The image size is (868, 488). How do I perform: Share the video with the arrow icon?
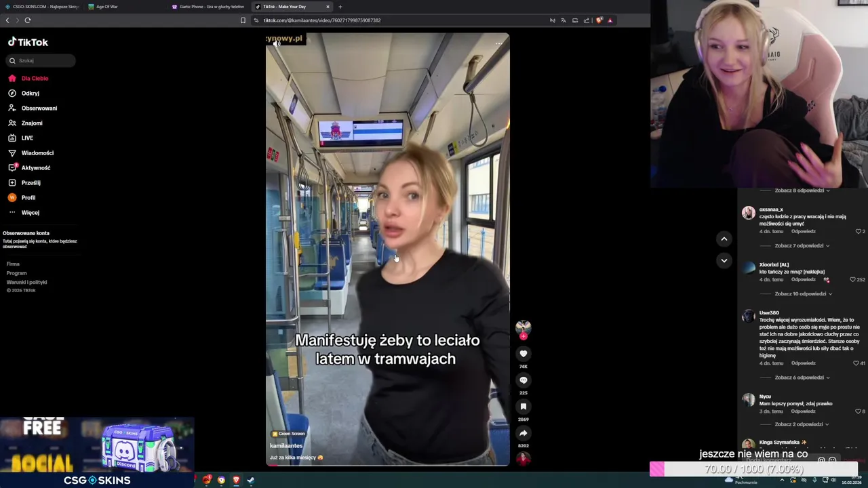click(523, 433)
